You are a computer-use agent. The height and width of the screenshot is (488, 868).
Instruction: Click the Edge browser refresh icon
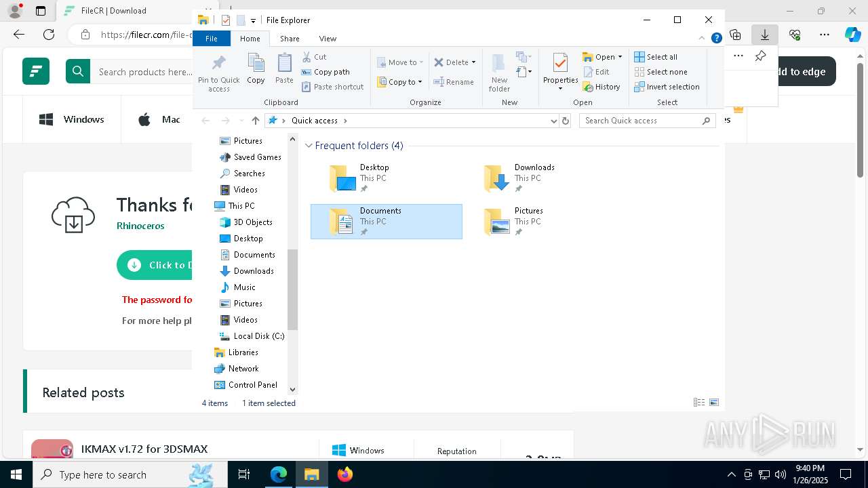[x=49, y=35]
